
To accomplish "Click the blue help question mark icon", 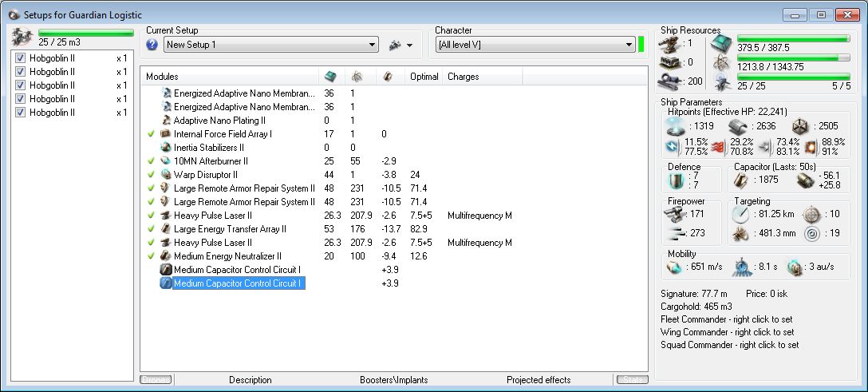I will point(152,45).
